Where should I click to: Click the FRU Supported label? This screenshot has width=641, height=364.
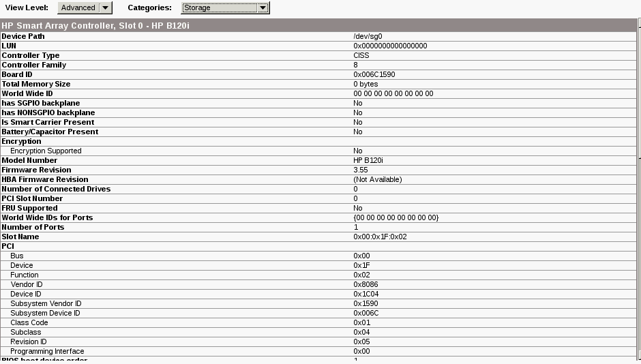coord(29,208)
